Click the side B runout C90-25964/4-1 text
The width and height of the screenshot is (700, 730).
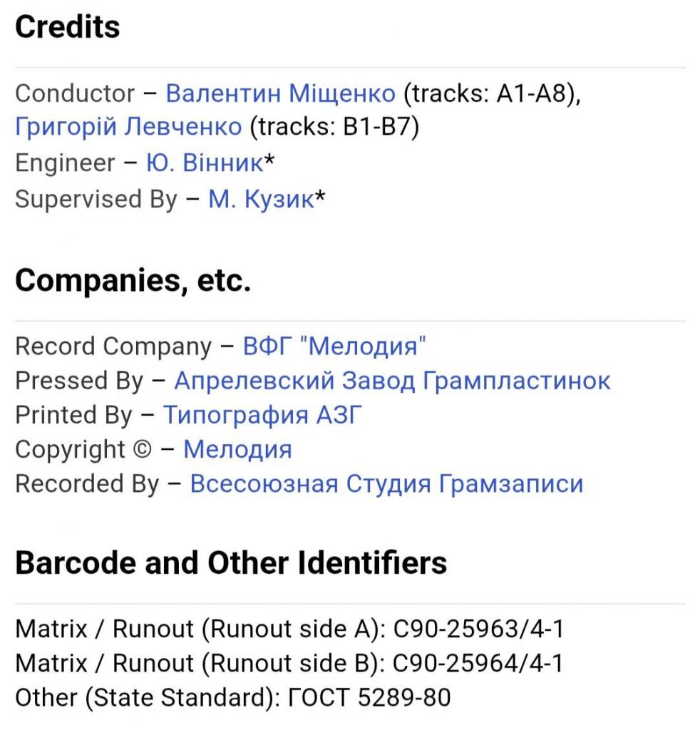tap(478, 664)
